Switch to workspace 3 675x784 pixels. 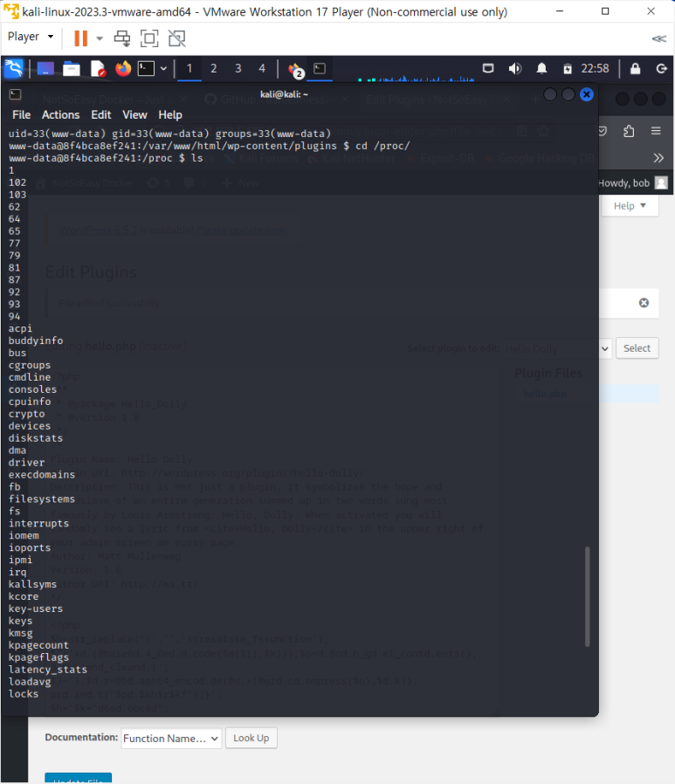point(238,68)
